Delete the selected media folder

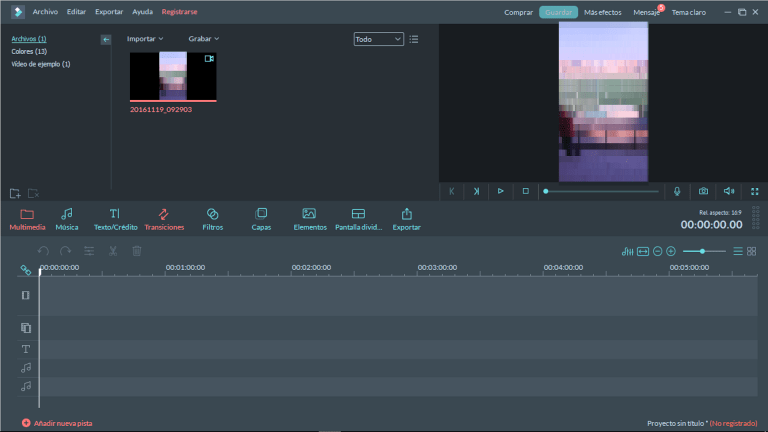click(33, 193)
